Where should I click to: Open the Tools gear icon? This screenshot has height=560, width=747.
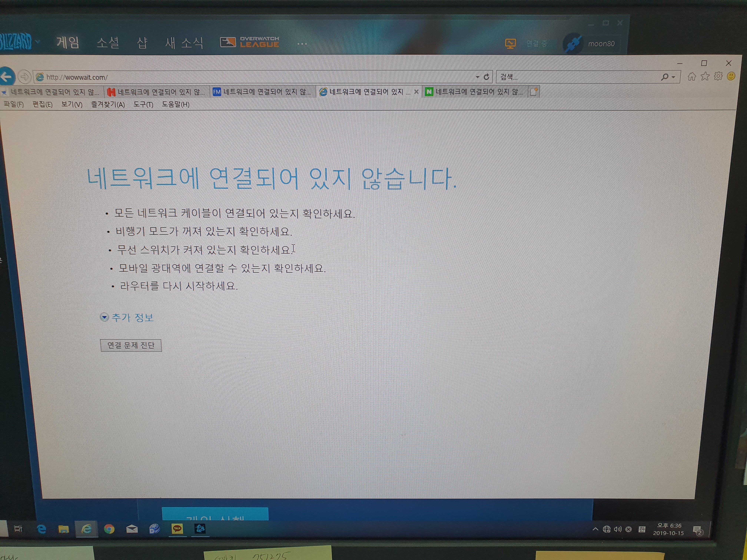pos(718,76)
